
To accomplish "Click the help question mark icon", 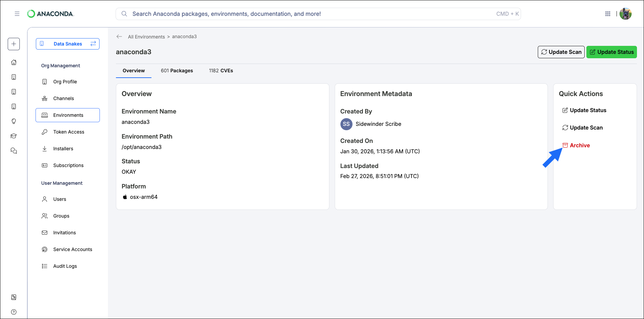I will [14, 312].
